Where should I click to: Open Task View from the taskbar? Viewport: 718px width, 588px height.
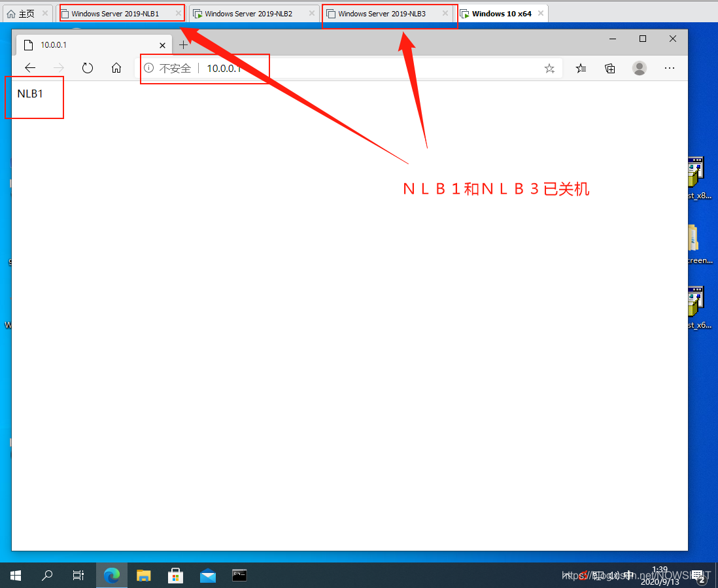click(x=78, y=575)
